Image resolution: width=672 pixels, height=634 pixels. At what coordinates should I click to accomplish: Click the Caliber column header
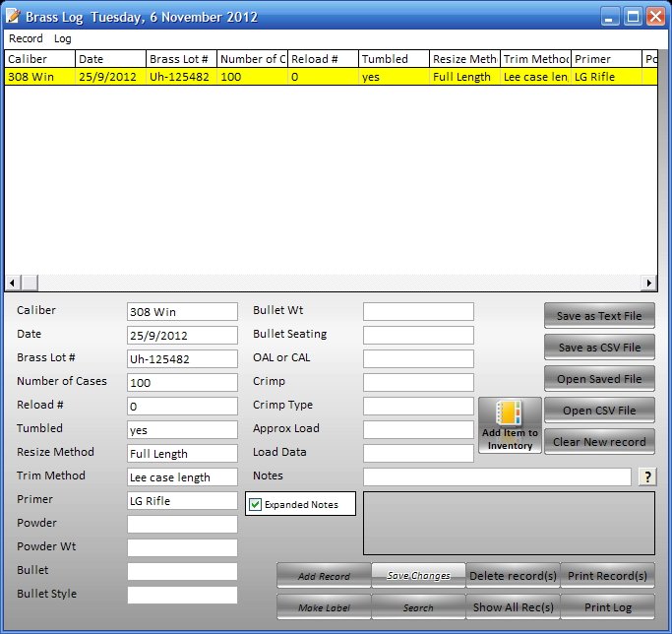(x=39, y=59)
